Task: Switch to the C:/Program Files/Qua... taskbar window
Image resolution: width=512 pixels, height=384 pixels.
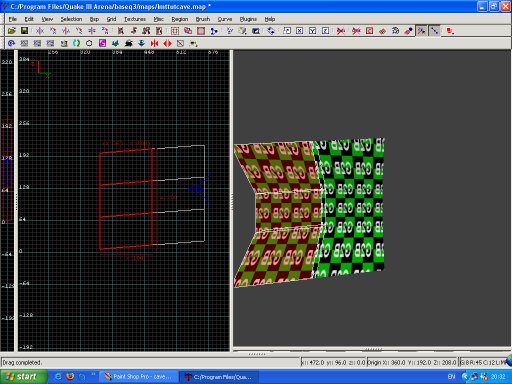Action: click(219, 377)
